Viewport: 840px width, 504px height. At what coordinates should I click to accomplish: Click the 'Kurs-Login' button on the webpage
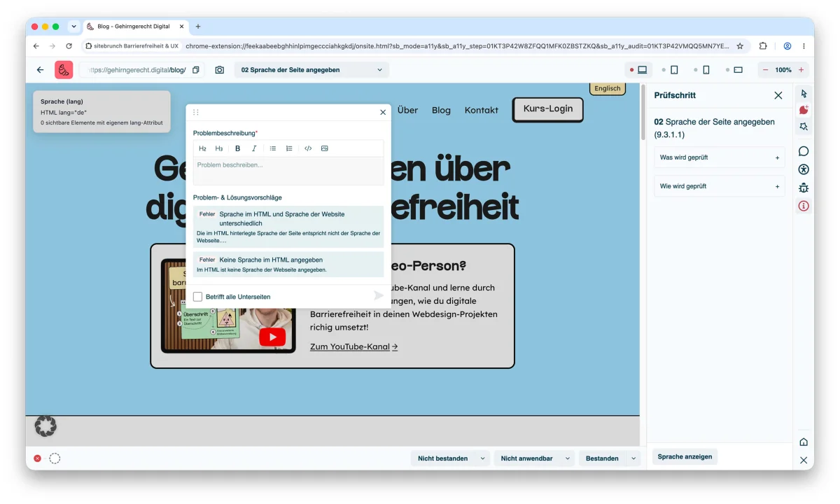click(x=548, y=109)
